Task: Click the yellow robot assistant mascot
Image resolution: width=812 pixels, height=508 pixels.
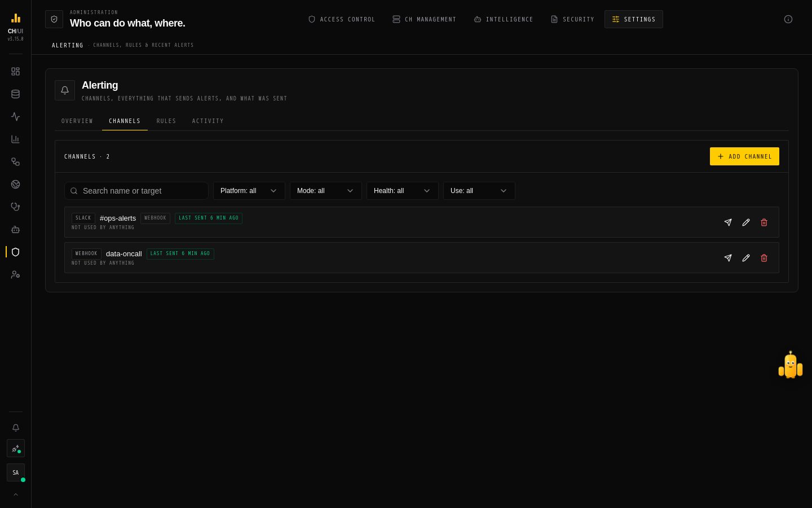Action: pyautogui.click(x=791, y=365)
